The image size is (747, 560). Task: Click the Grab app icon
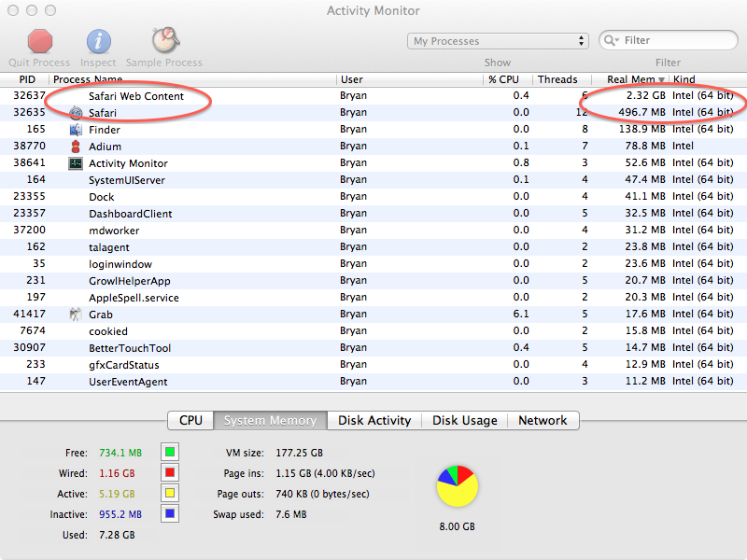pos(76,315)
